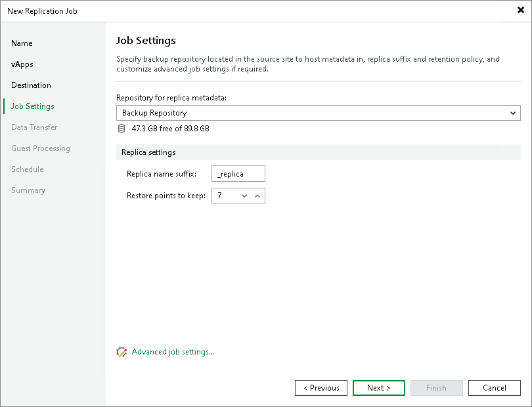
Task: Click the 'Repository for replica metadata:' label
Action: click(171, 98)
